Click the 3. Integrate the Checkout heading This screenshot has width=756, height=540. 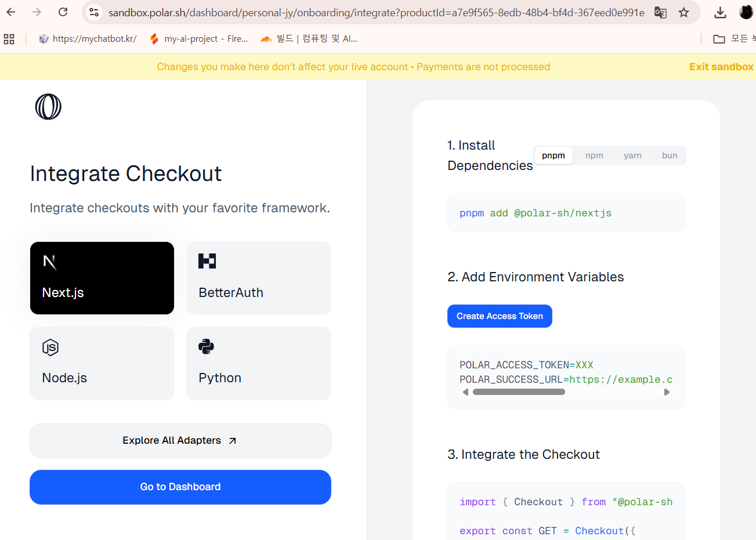pyautogui.click(x=523, y=455)
